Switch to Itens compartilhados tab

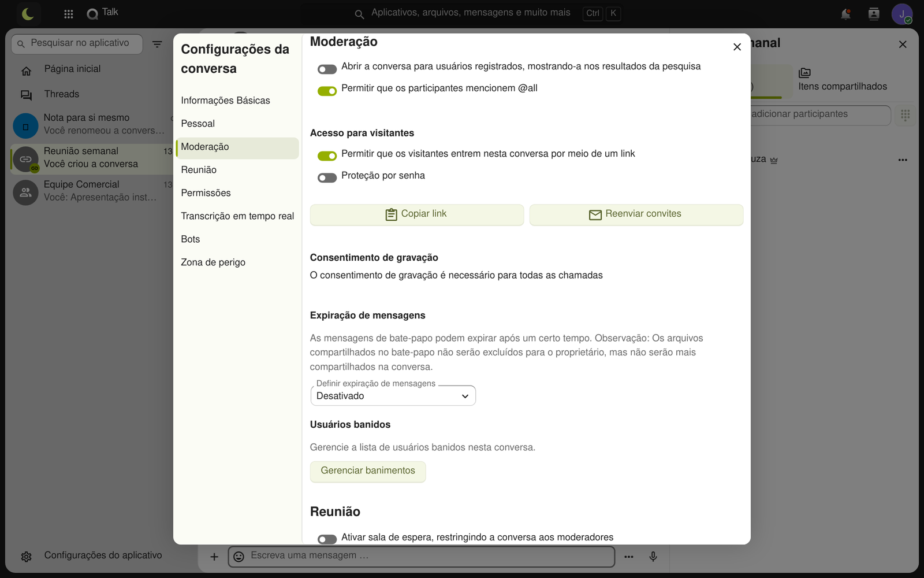click(x=843, y=80)
